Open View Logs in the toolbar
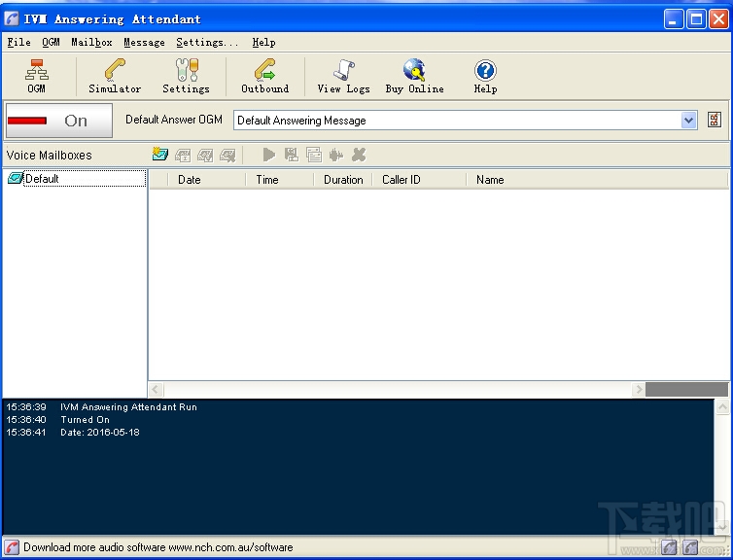This screenshot has width=733, height=560. pyautogui.click(x=343, y=76)
